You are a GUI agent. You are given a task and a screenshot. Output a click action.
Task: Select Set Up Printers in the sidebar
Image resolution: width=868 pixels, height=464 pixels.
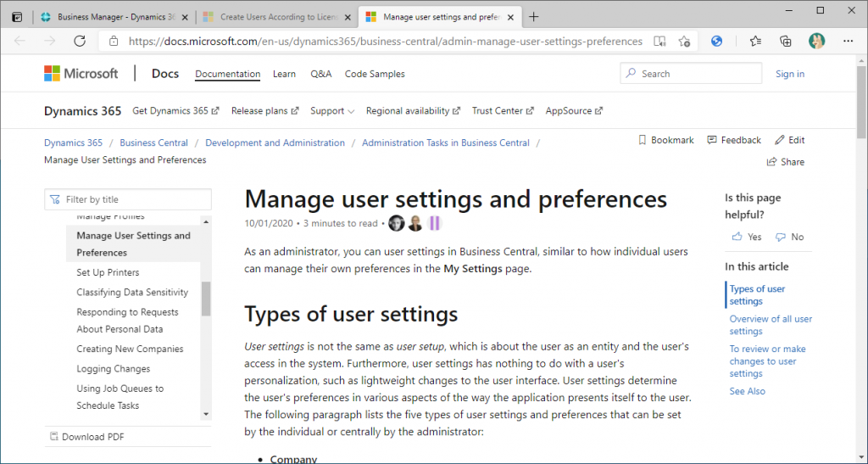click(x=108, y=272)
